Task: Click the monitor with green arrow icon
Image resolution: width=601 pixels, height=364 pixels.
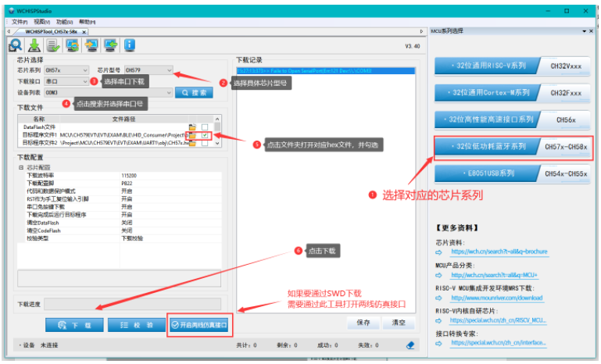Action: coord(111,45)
